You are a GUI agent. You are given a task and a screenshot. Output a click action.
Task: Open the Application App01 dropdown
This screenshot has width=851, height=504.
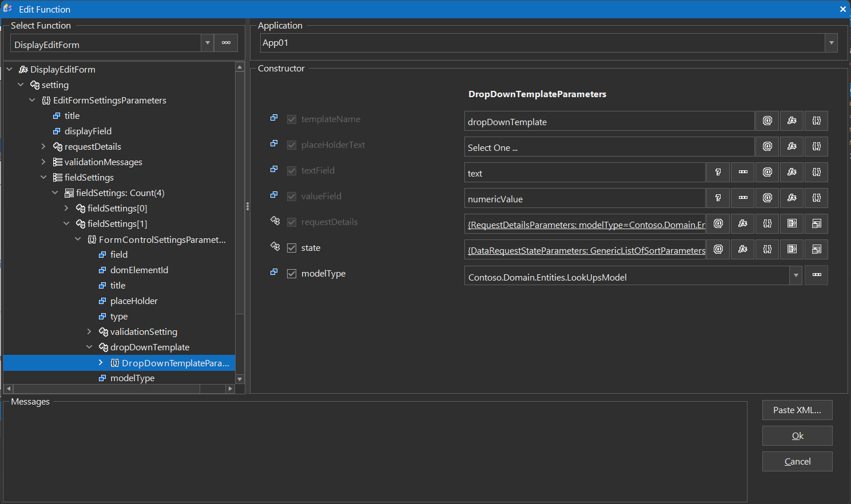pos(831,43)
